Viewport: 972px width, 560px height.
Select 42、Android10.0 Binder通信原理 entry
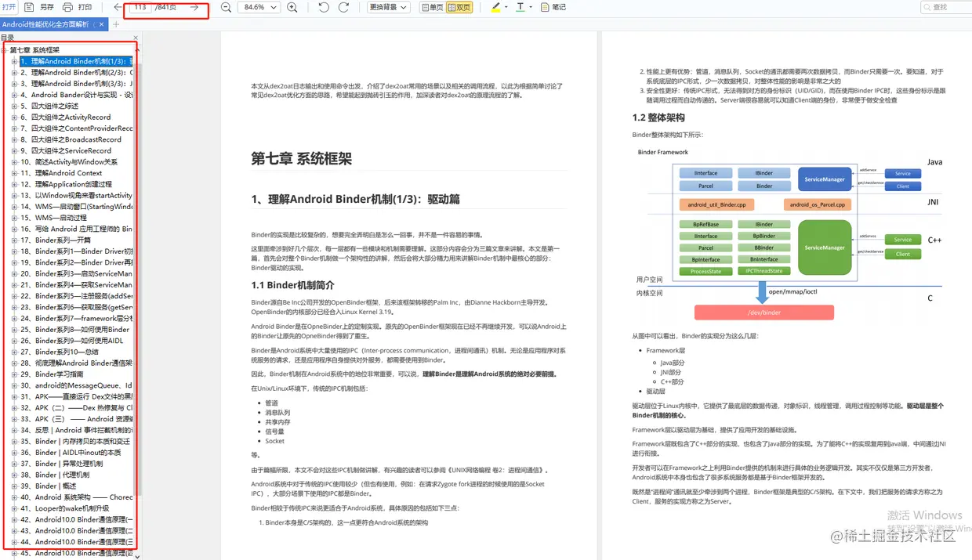pos(77,519)
